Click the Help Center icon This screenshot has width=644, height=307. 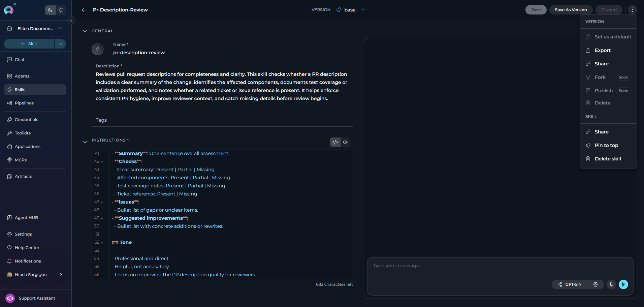(x=9, y=248)
